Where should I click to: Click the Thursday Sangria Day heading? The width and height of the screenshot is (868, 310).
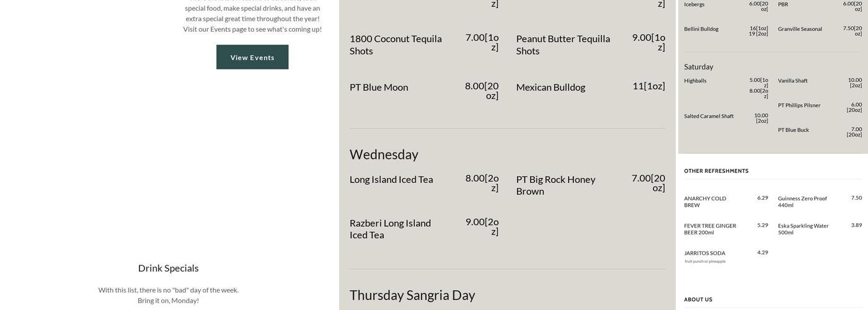pyautogui.click(x=412, y=295)
